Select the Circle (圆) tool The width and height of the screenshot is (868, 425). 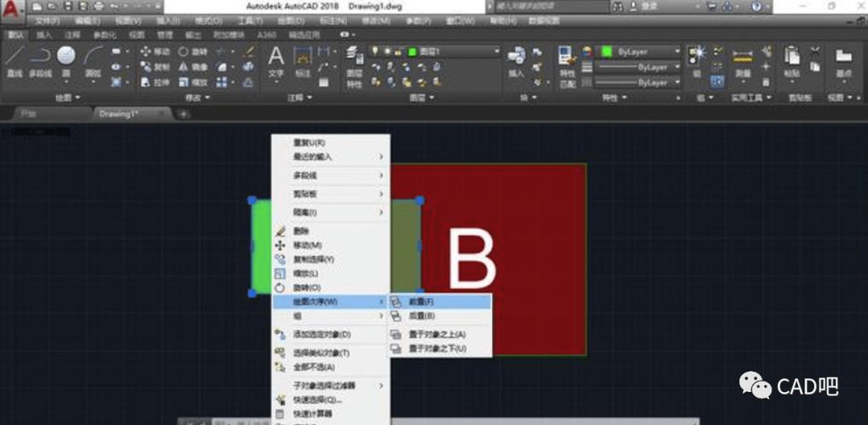coord(65,62)
